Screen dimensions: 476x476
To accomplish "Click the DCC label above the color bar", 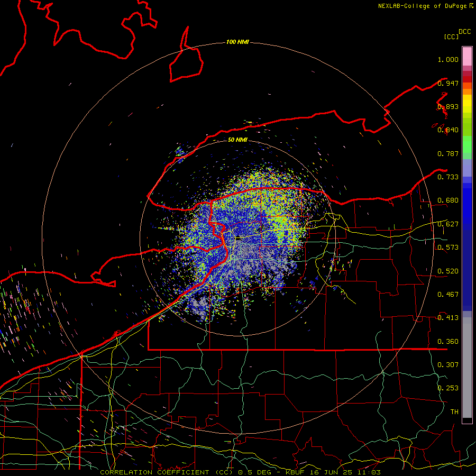I will coord(465,32).
